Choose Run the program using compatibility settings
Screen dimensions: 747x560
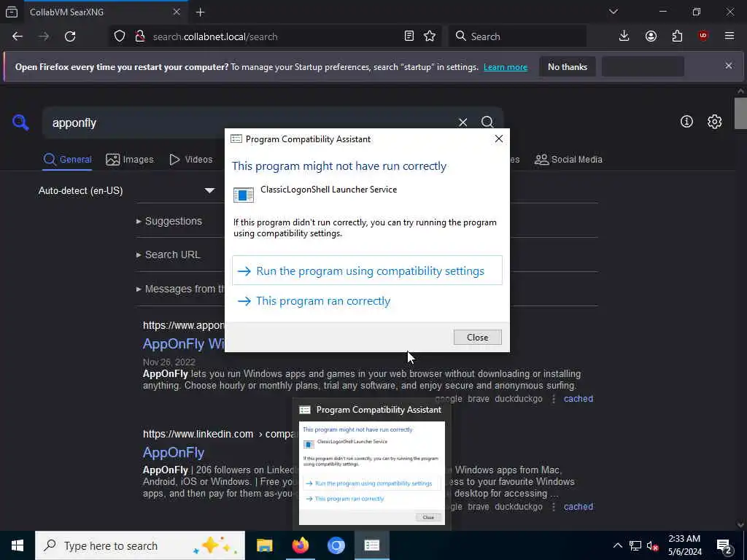[367, 271]
